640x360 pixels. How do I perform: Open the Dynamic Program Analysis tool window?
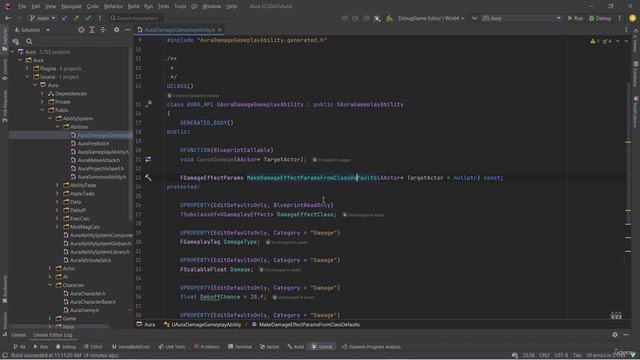pos(371,347)
